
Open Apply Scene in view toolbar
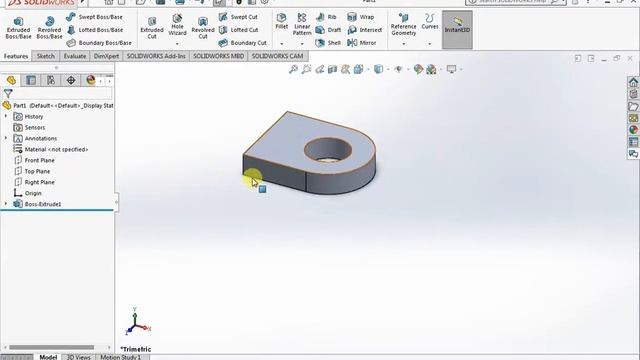click(431, 69)
